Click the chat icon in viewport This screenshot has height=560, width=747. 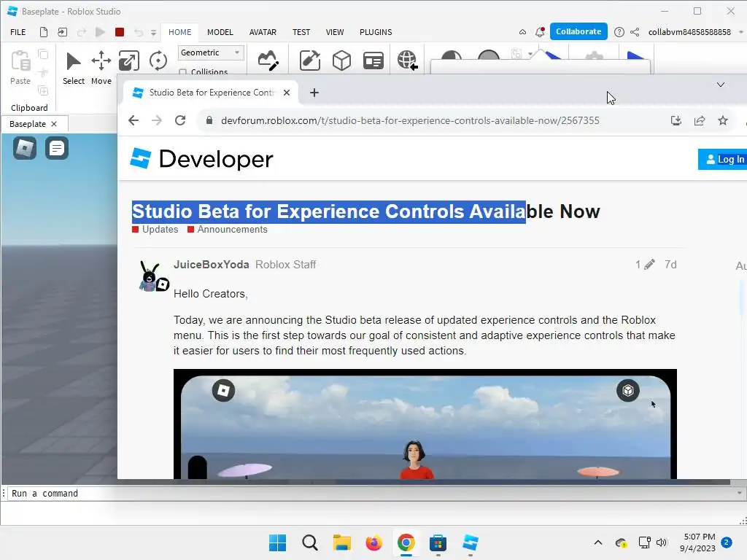(x=57, y=148)
